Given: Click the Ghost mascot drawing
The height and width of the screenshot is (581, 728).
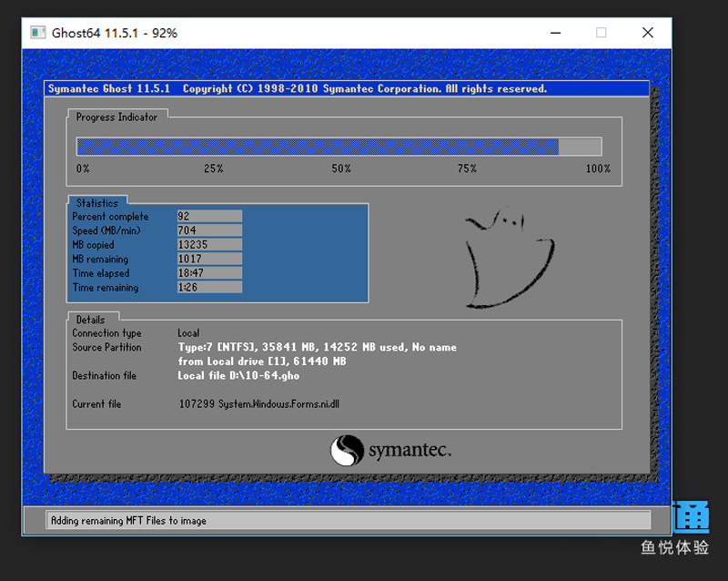Looking at the screenshot, I should (510, 258).
